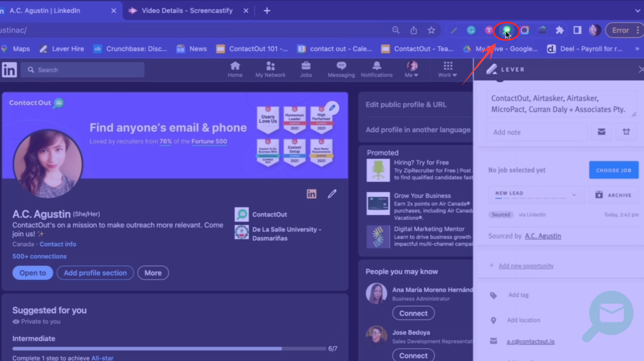Open De La Salle University - Dasmariñas
This screenshot has width=644, height=361.
click(278, 233)
